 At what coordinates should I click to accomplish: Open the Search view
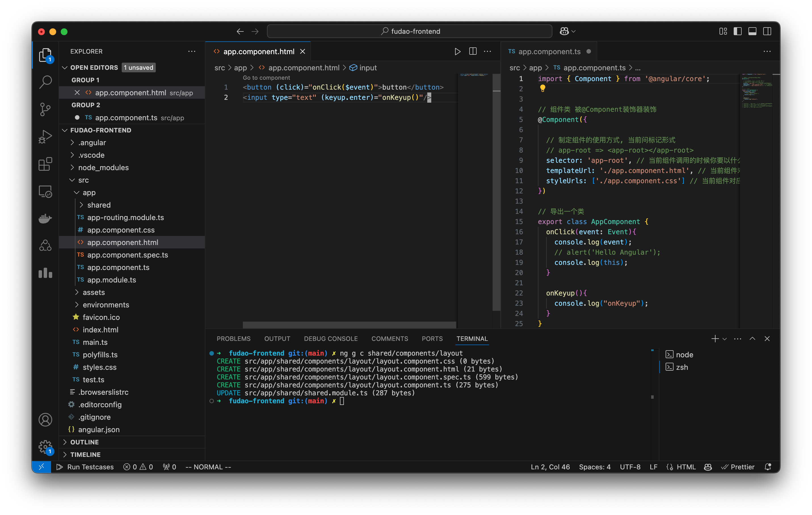pos(45,82)
